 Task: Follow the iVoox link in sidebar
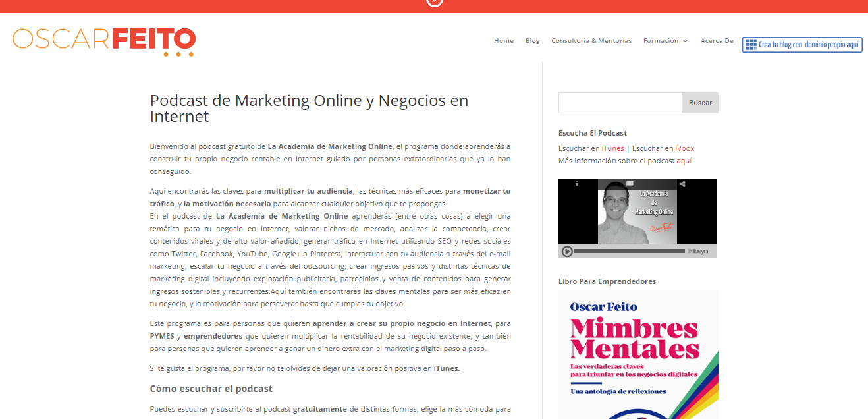tap(684, 148)
